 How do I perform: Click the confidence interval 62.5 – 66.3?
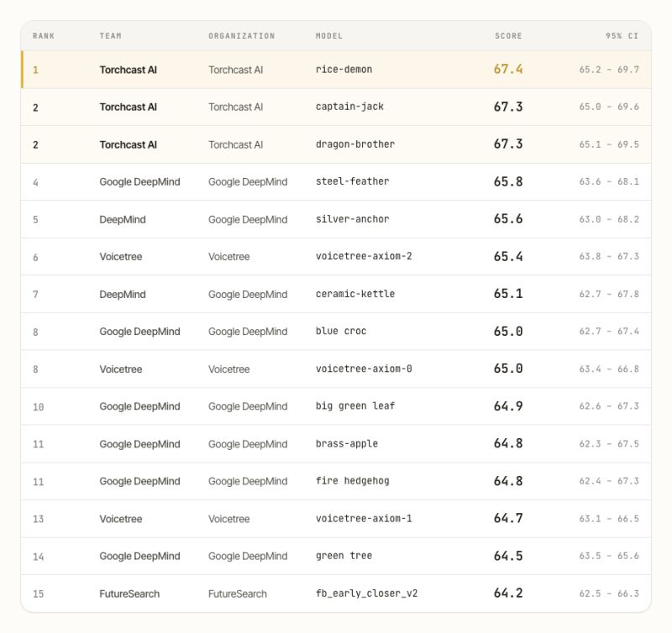pyautogui.click(x=608, y=594)
